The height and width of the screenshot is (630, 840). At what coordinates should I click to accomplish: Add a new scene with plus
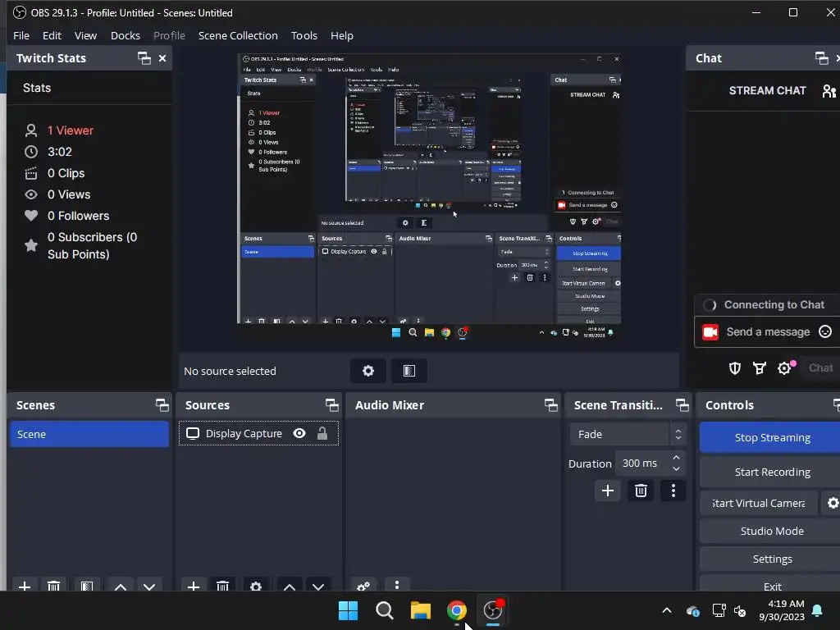(25, 586)
